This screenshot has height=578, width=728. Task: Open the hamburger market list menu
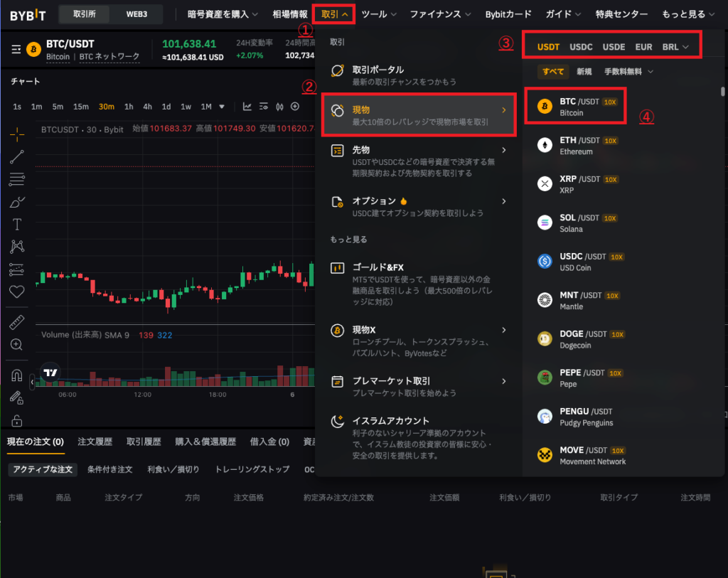[x=16, y=49]
